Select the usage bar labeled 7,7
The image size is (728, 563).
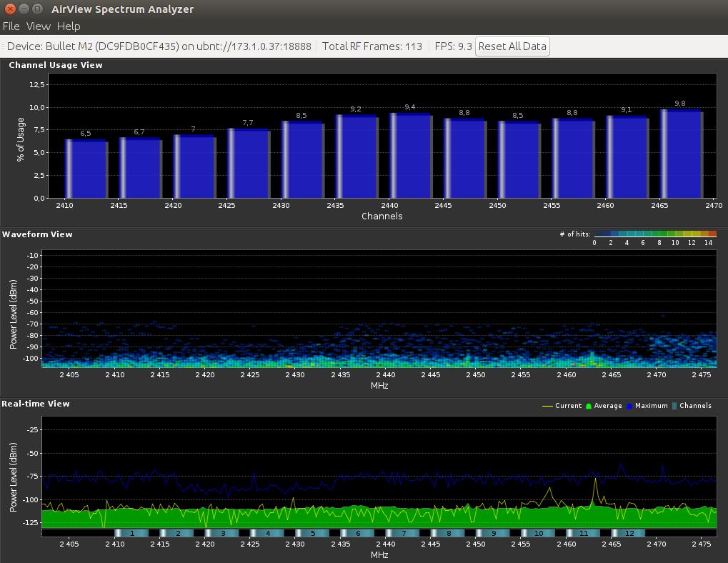coord(249,163)
